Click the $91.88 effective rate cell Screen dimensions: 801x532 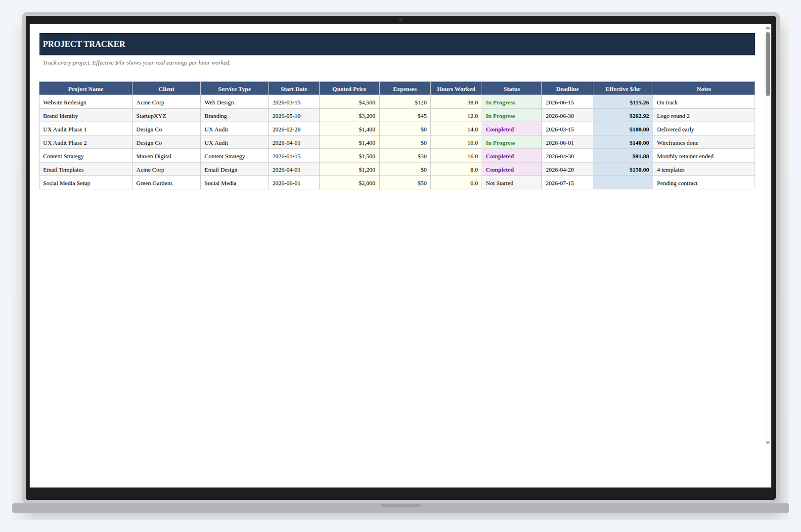click(623, 156)
